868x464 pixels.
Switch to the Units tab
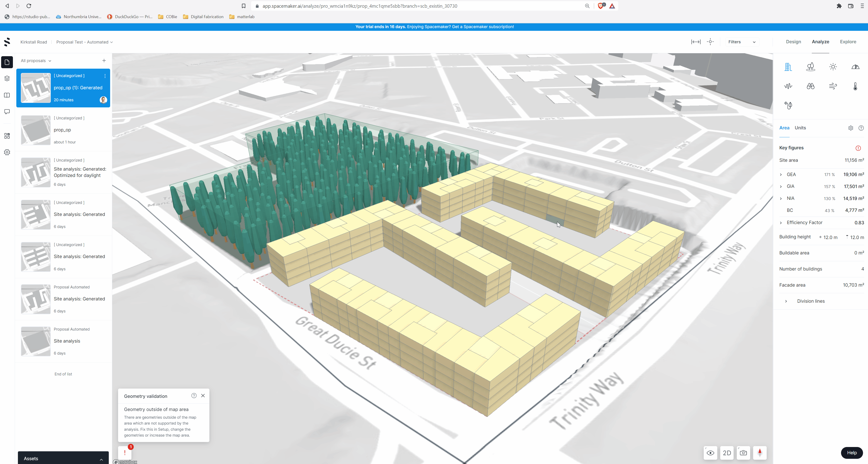[800, 128]
